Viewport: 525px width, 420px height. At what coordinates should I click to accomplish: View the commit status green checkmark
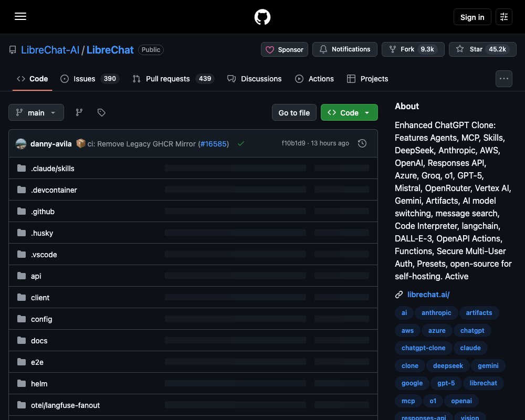point(241,144)
